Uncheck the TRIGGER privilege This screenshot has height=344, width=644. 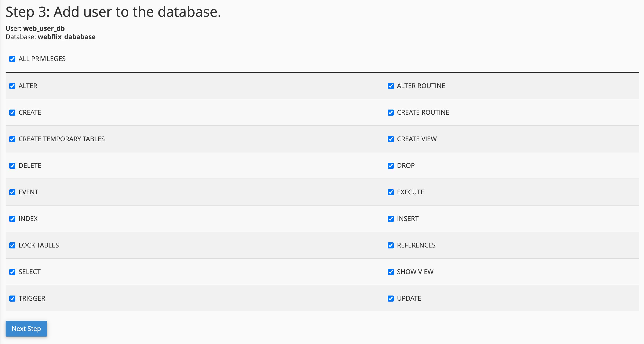click(x=12, y=299)
